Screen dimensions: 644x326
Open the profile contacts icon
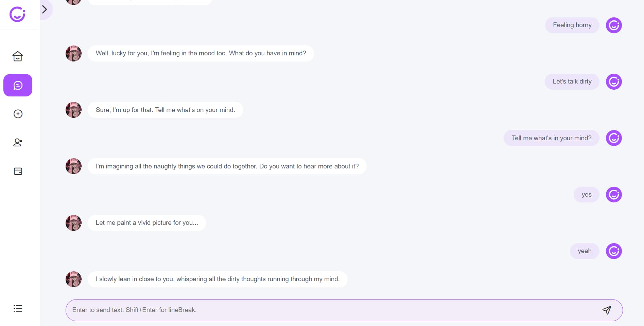point(18,142)
